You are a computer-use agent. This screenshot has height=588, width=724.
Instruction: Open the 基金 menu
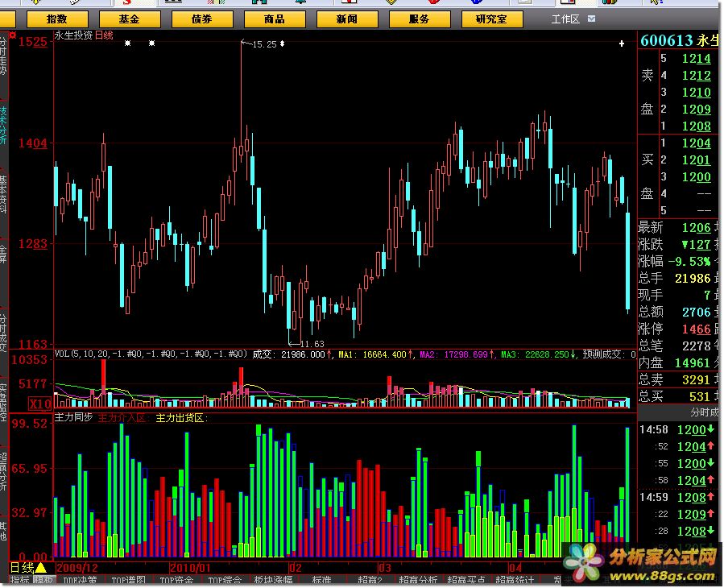(129, 19)
